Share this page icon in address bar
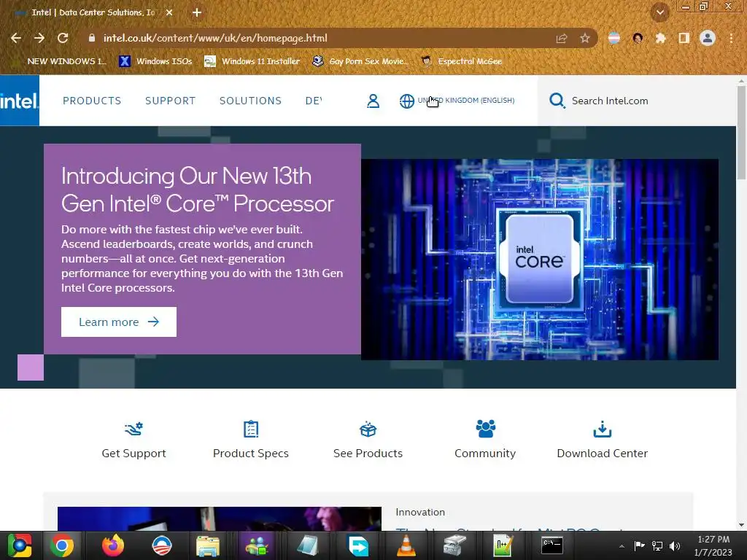The width and height of the screenshot is (747, 560). coord(562,38)
